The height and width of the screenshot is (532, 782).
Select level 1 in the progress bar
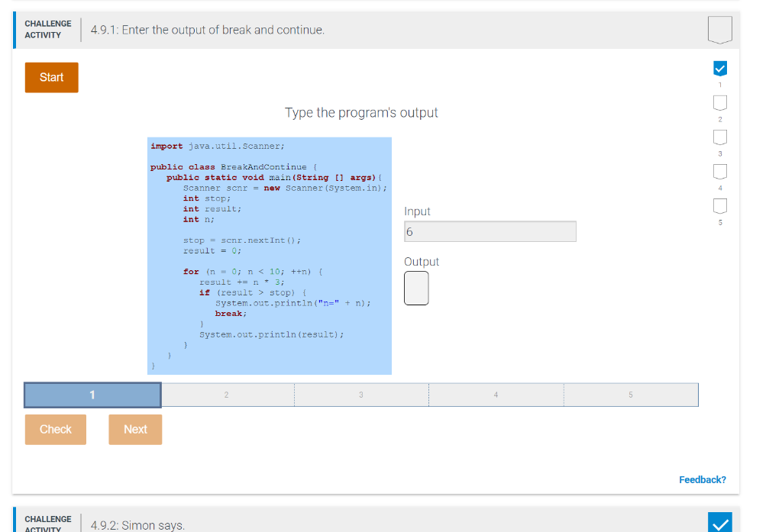(92, 395)
